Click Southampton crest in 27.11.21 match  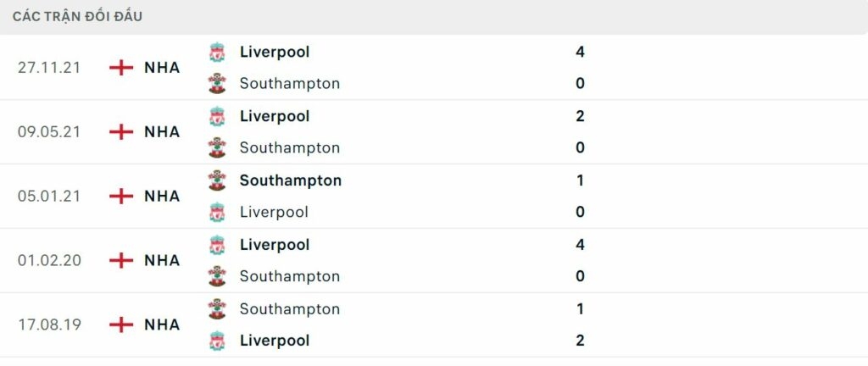coord(218,84)
